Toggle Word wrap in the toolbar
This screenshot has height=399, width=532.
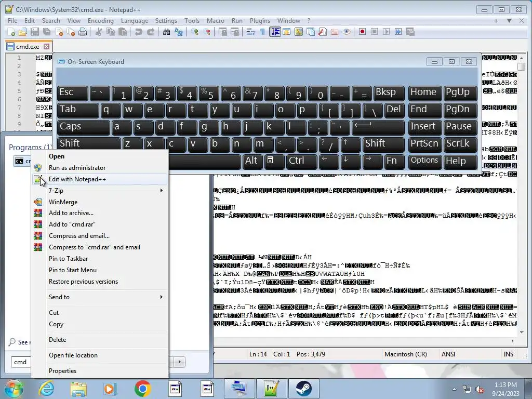[251, 32]
